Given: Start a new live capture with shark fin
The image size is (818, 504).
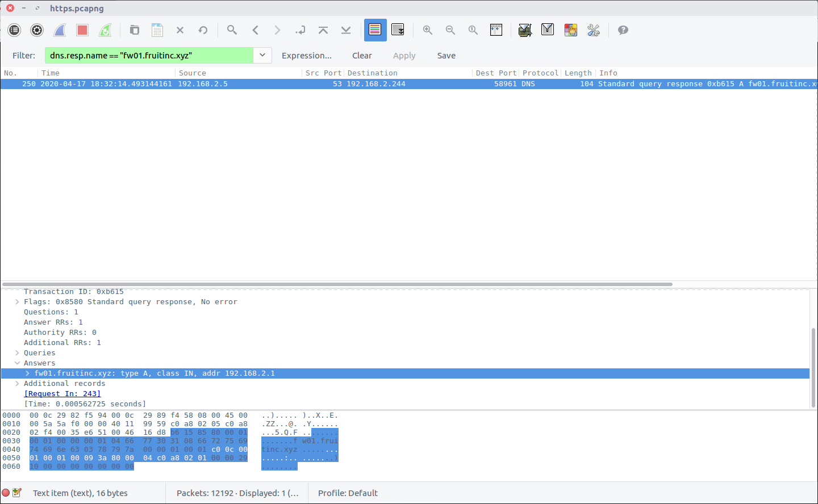Looking at the screenshot, I should pyautogui.click(x=60, y=30).
